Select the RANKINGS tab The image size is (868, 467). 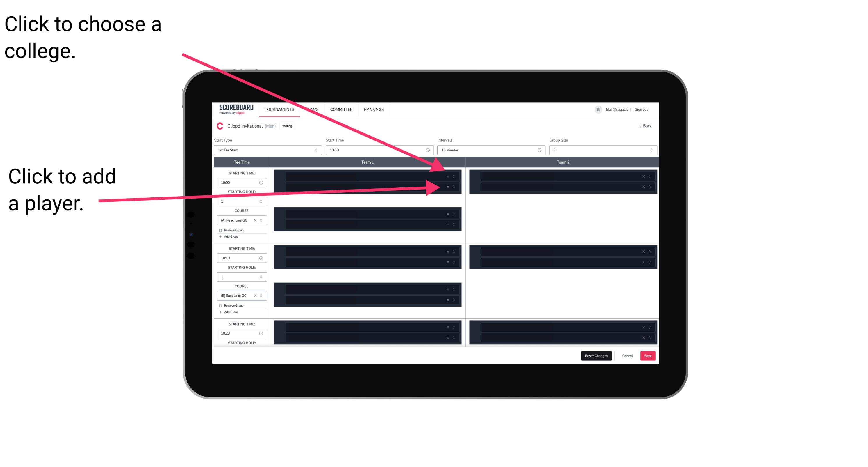click(374, 110)
